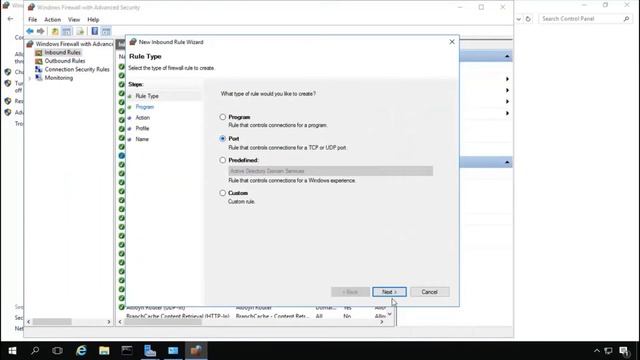Click the Forward arrow in the firewall toolbar
Screen dimensions: 640x360
point(40,31)
